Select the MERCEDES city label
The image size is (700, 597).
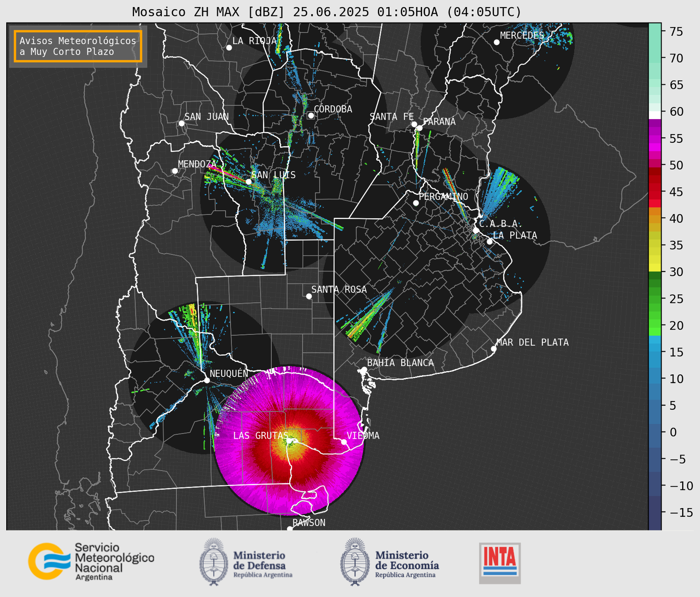pos(522,35)
